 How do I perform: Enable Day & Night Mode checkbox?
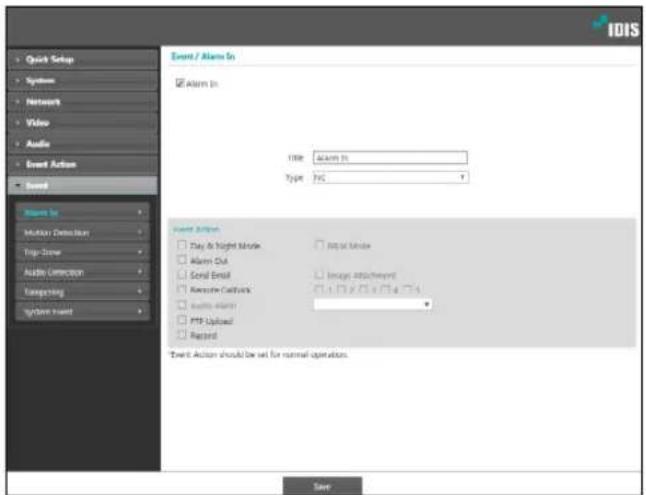tap(182, 245)
